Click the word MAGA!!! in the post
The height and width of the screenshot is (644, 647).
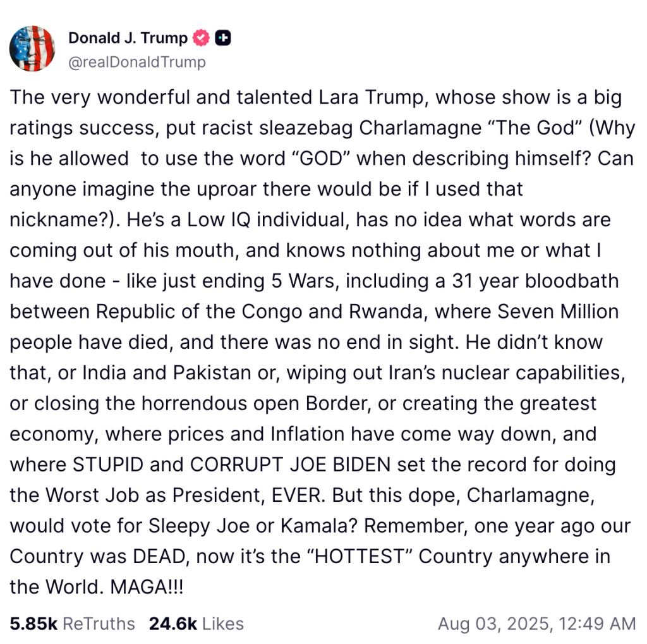(x=147, y=586)
